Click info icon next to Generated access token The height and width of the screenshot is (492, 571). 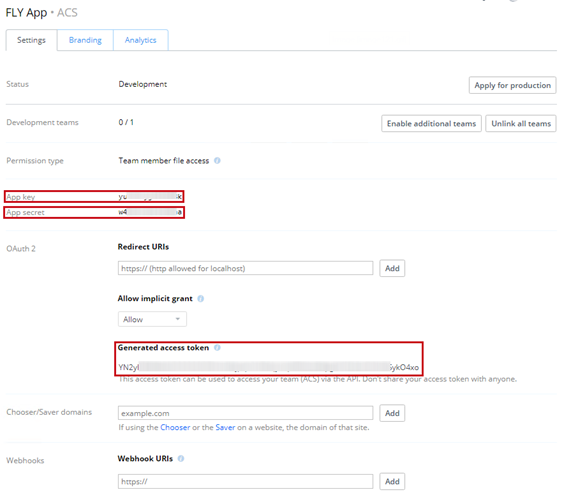(x=217, y=348)
